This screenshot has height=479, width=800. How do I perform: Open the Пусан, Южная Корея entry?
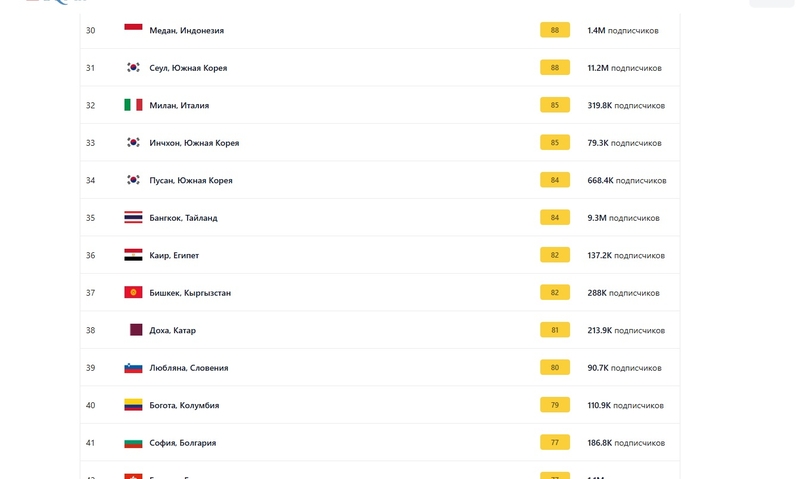pyautogui.click(x=191, y=180)
